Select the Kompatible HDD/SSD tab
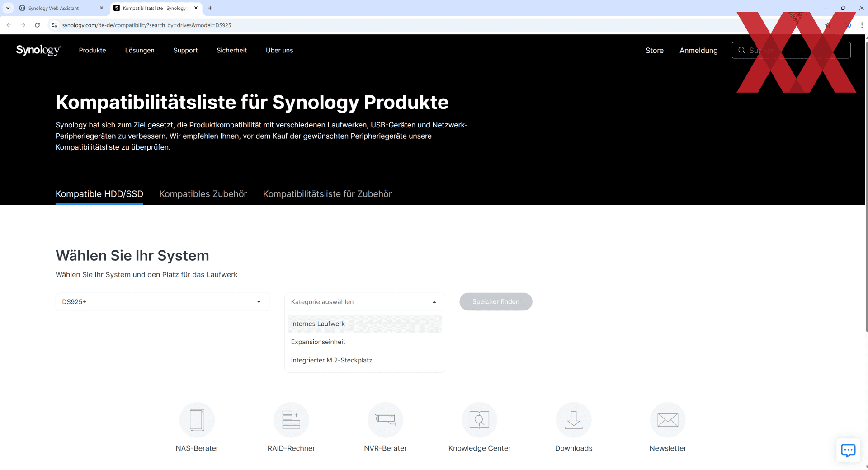 pyautogui.click(x=99, y=194)
